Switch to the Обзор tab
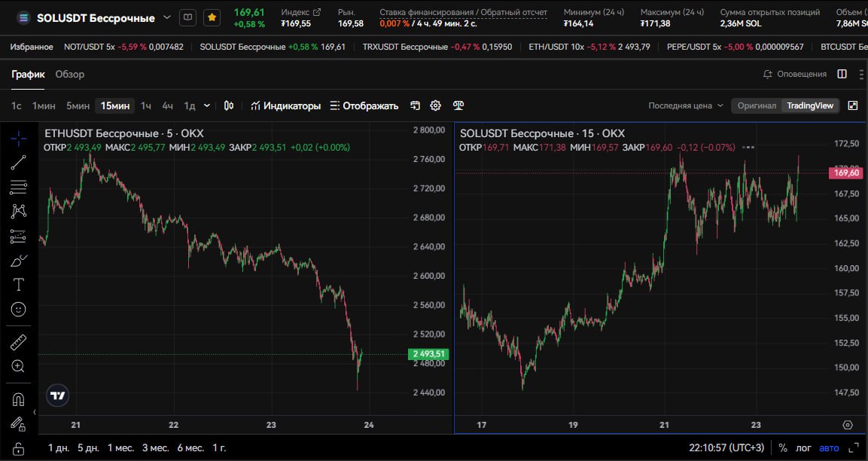Viewport: 868px width, 461px height. coord(70,75)
